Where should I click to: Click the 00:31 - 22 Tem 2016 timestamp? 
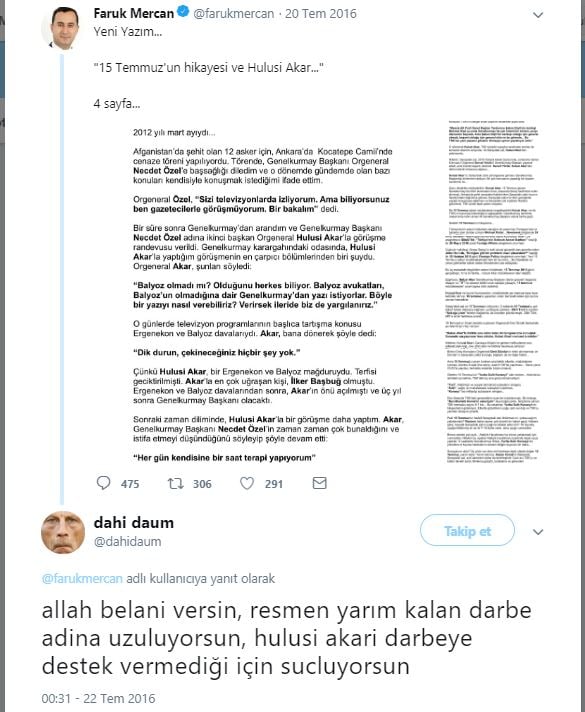point(99,698)
